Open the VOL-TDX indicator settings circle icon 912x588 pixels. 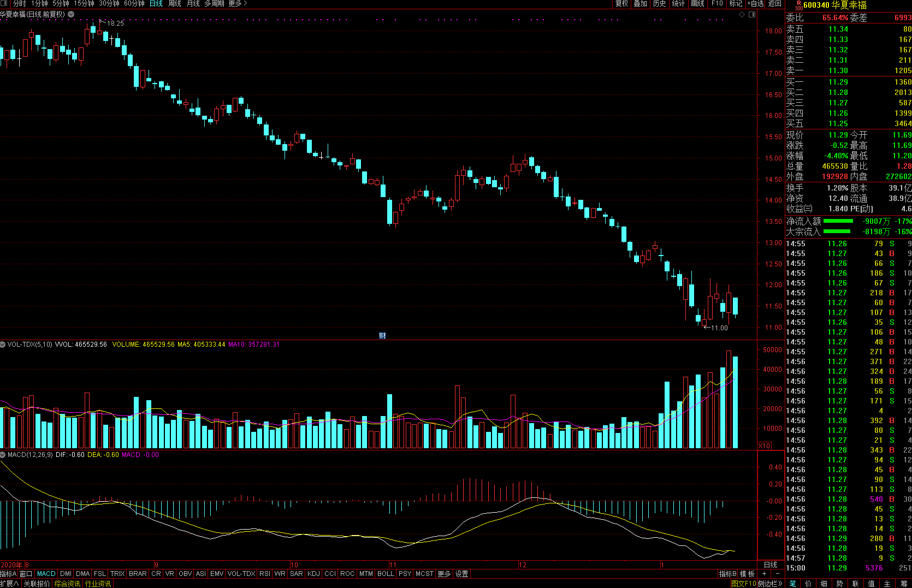tap(3, 345)
